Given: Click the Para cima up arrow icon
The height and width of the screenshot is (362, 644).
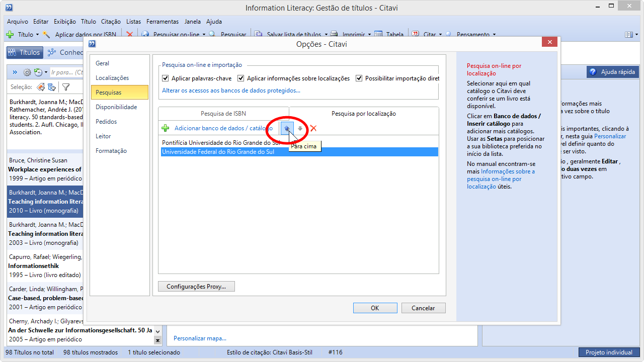Looking at the screenshot, I should coord(287,128).
